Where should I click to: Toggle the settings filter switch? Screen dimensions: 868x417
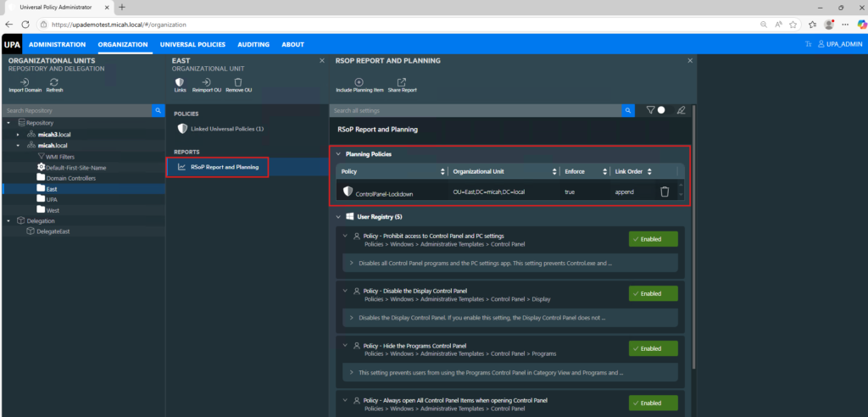point(656,110)
